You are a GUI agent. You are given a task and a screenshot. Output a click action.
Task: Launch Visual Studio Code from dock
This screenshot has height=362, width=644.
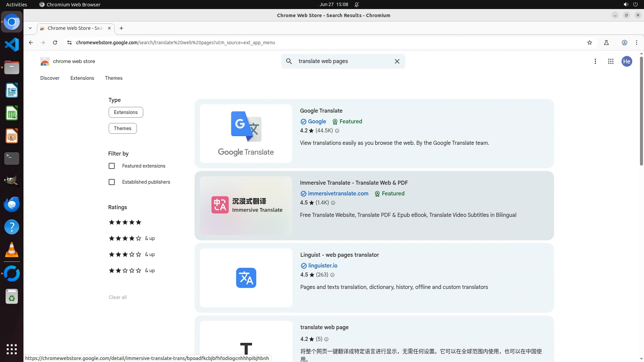[x=12, y=45]
